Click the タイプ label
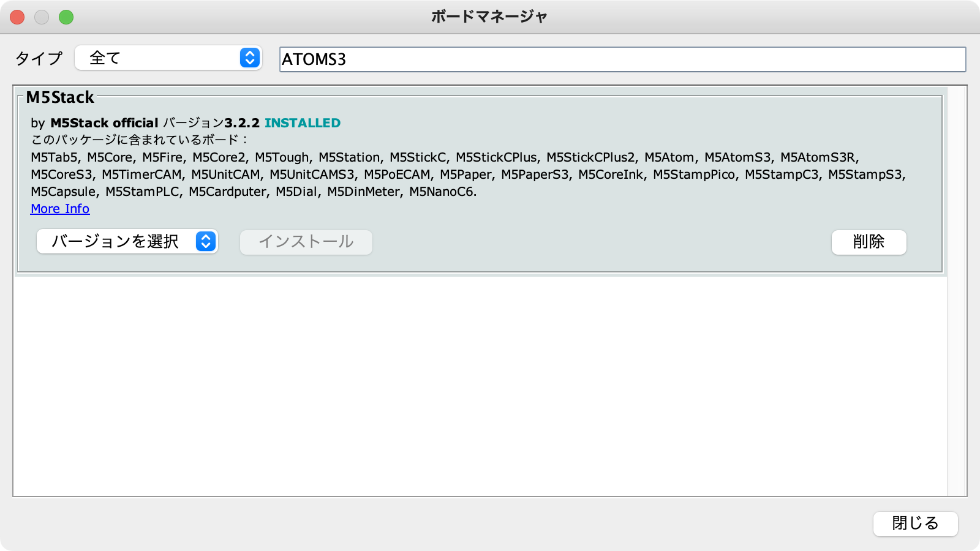The height and width of the screenshot is (551, 980). tap(39, 58)
